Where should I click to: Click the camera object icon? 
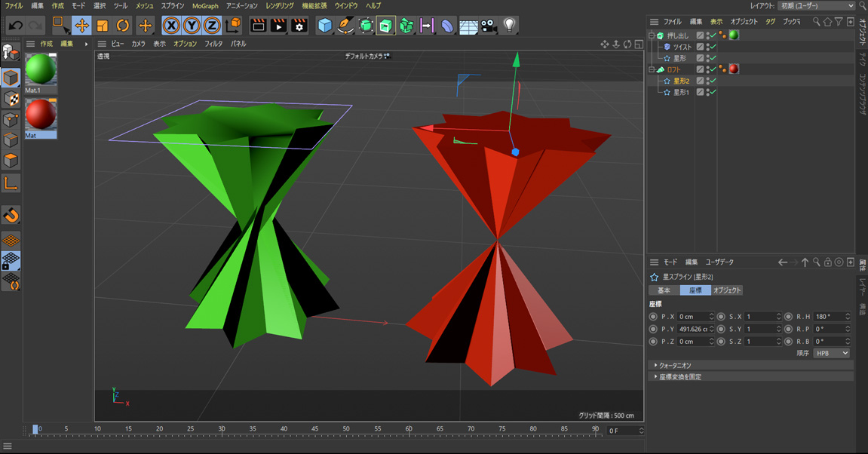pos(489,26)
